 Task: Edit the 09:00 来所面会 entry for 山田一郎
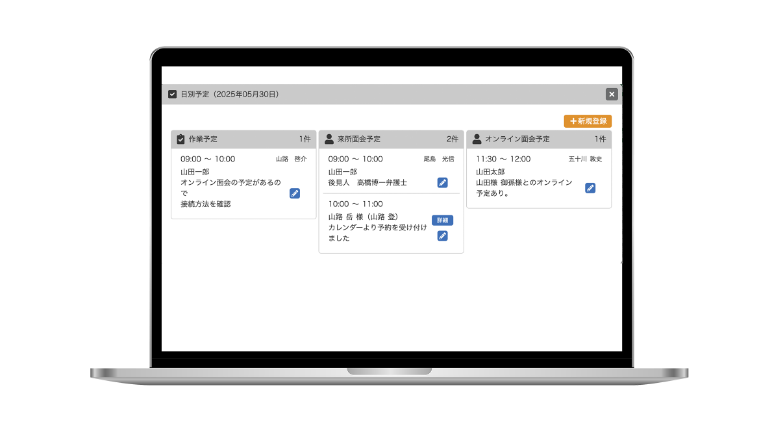(x=442, y=183)
